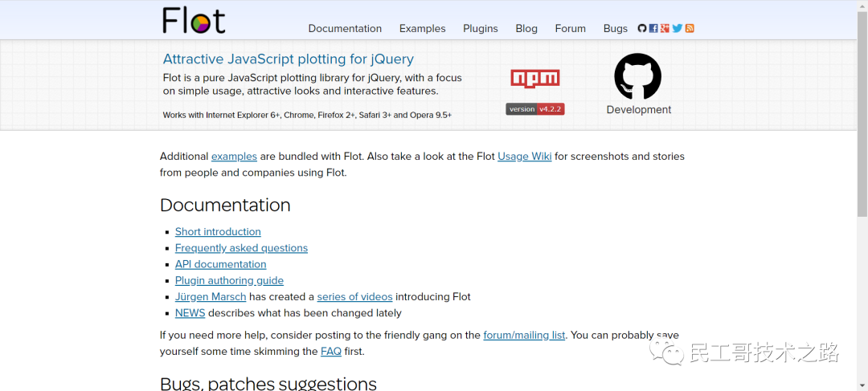
Task: Open the Bugs nav item
Action: [x=616, y=28]
